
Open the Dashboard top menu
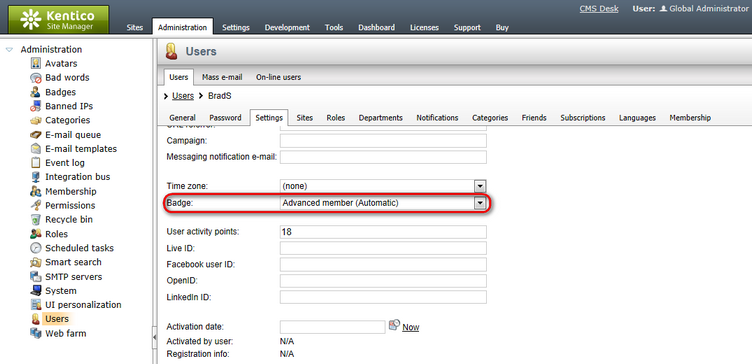pyautogui.click(x=376, y=28)
